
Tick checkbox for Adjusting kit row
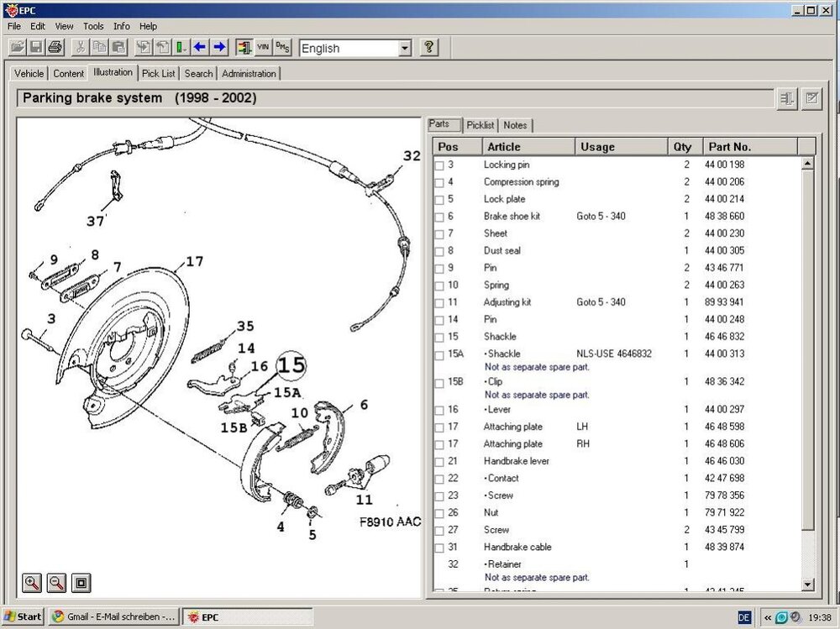coord(439,302)
